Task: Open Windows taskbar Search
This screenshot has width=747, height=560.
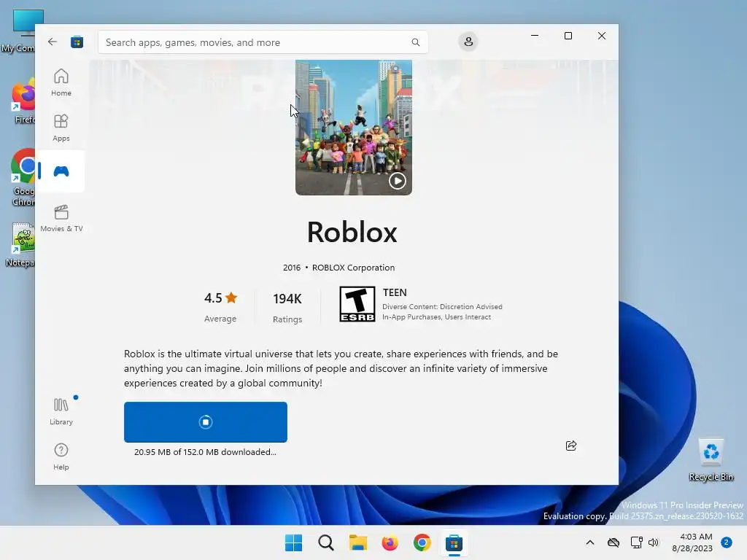Action: [326, 542]
